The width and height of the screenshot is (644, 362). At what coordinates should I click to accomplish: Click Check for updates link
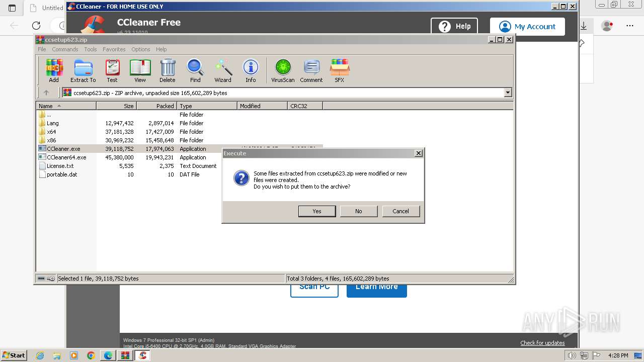click(x=542, y=343)
